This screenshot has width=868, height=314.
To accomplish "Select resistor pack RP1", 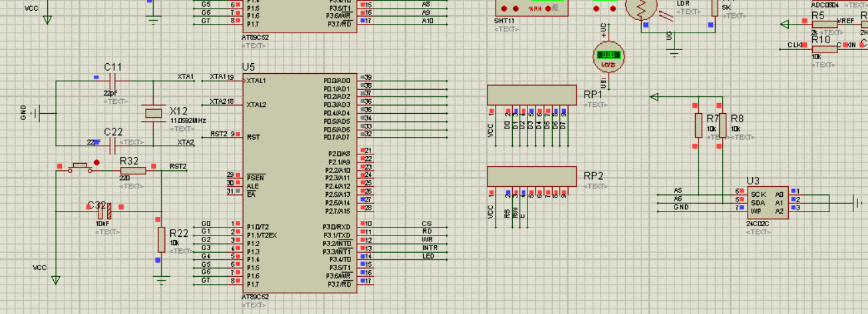I will (531, 94).
